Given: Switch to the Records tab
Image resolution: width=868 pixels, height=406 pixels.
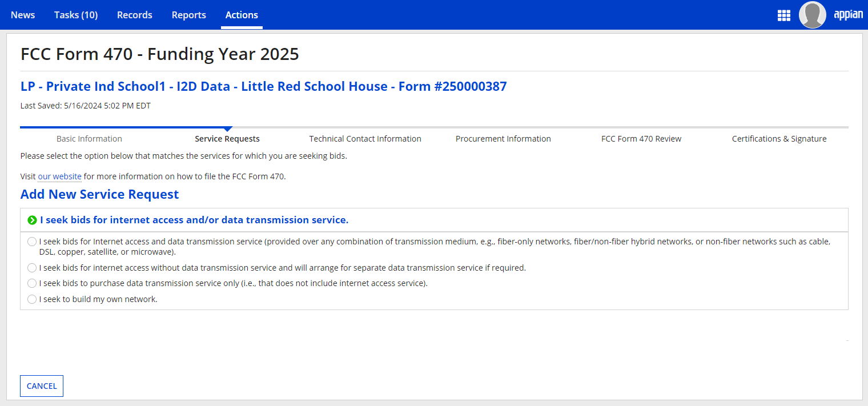Looking at the screenshot, I should pos(134,15).
